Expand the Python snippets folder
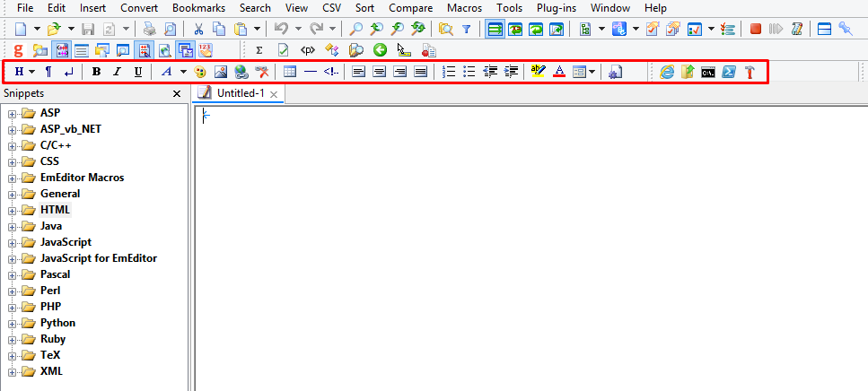 click(x=12, y=323)
